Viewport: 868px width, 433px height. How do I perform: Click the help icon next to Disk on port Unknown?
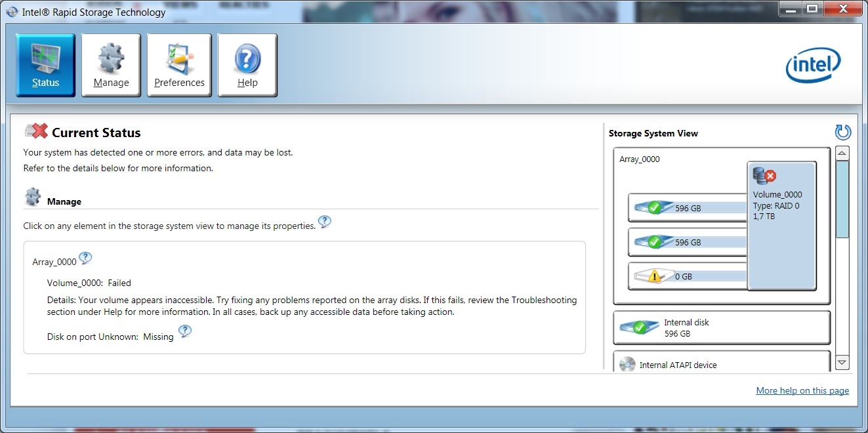(185, 332)
